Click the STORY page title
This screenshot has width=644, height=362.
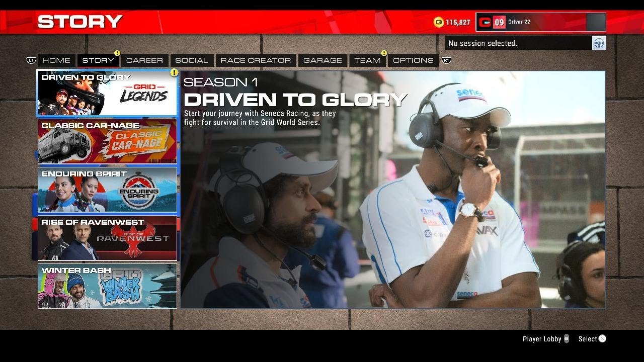(80, 22)
